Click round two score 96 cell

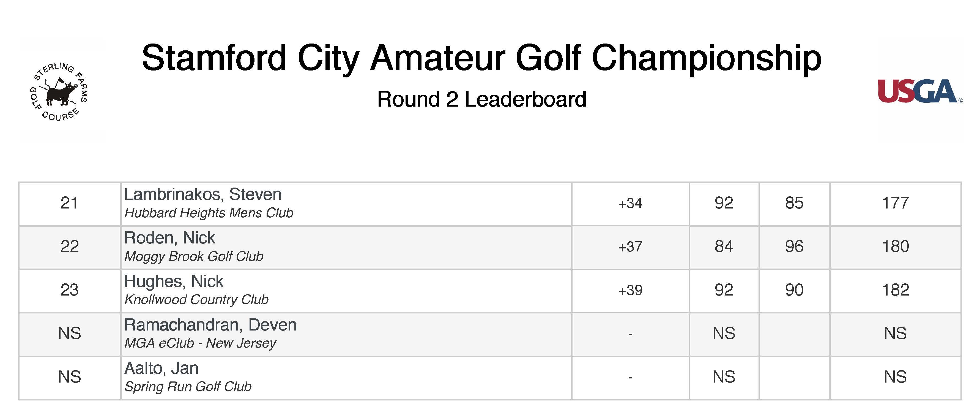794,247
